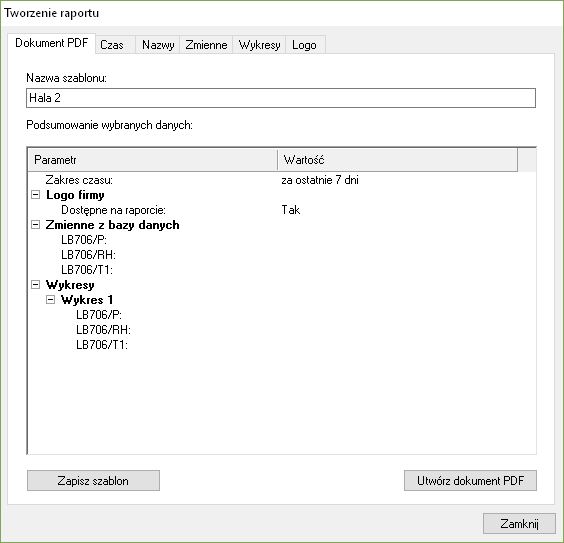Click the Parametr column header
This screenshot has width=564, height=543.
pos(153,160)
